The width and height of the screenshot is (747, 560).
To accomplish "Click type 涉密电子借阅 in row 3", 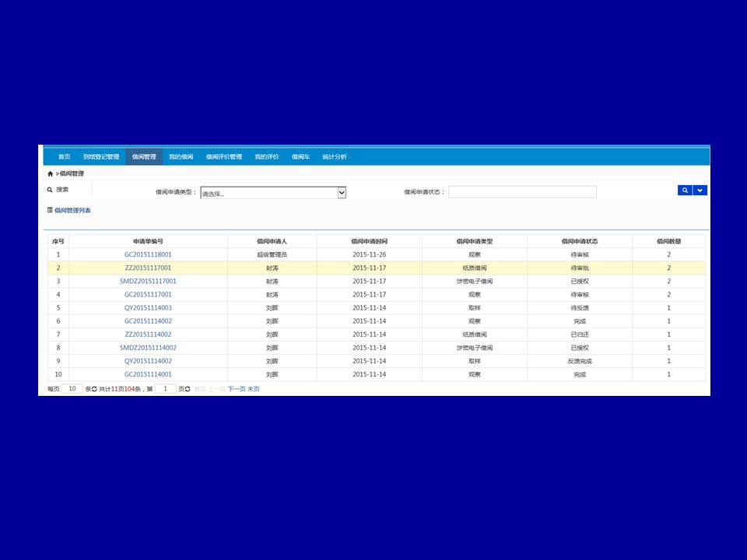I will point(475,282).
